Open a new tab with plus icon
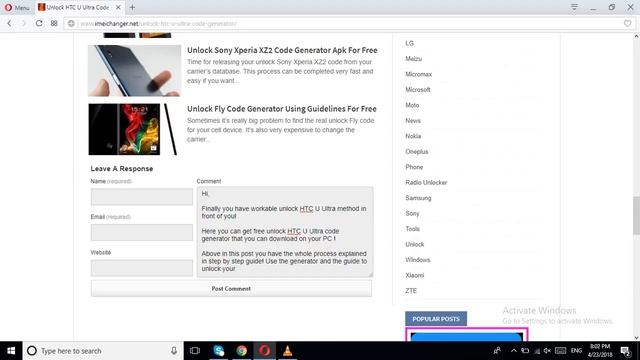 tap(132, 7)
